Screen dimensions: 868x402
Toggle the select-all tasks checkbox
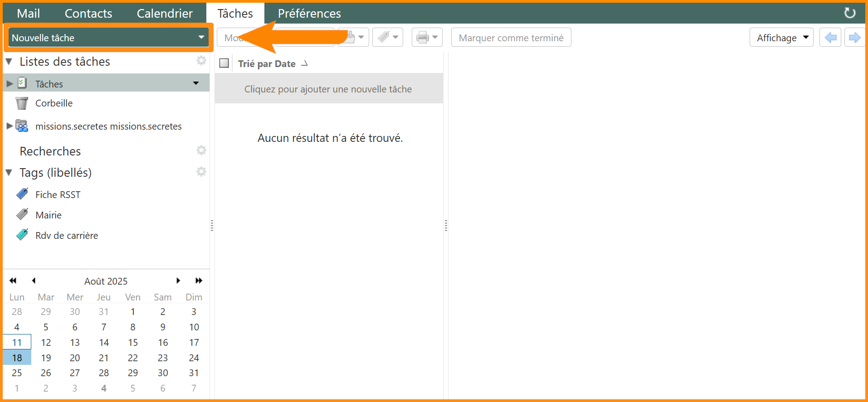224,63
